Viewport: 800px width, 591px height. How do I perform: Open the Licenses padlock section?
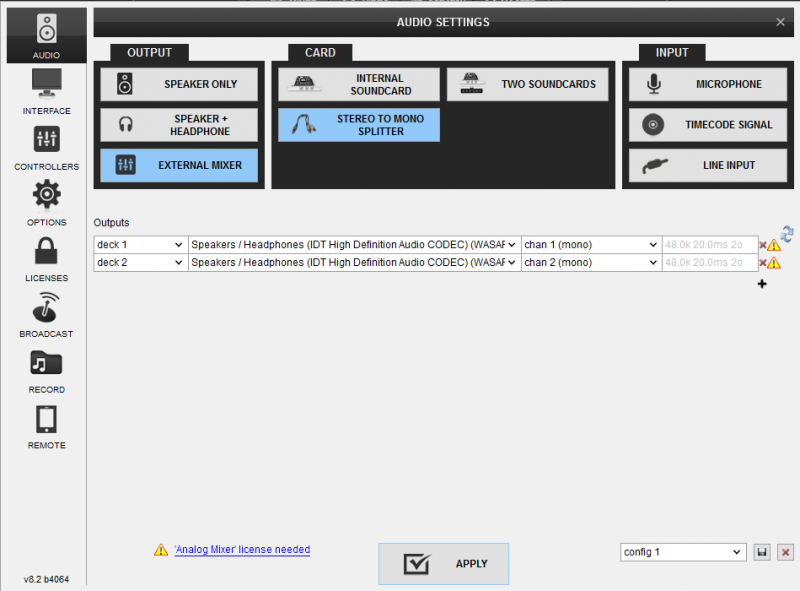(46, 259)
